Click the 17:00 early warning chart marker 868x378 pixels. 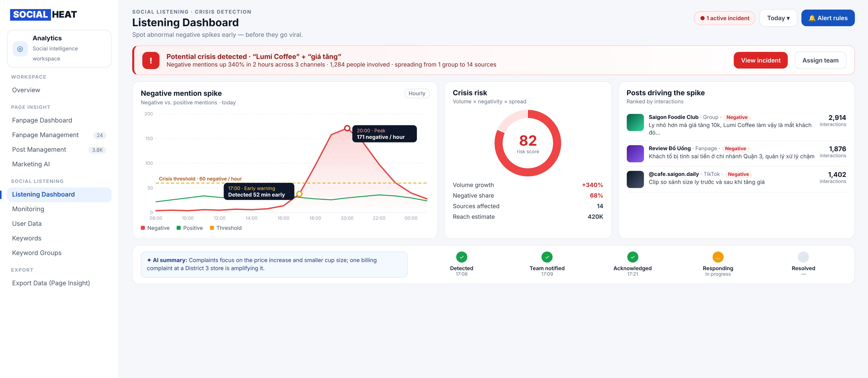pyautogui.click(x=299, y=194)
